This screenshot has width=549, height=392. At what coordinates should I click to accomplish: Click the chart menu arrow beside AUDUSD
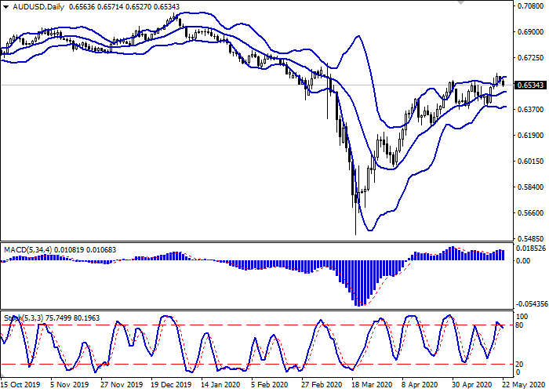[5, 6]
